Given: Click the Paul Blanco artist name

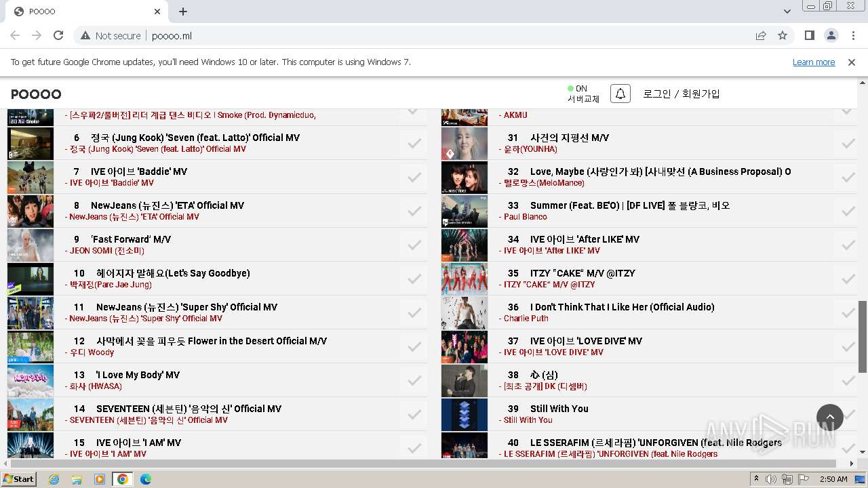Looking at the screenshot, I should [526, 217].
